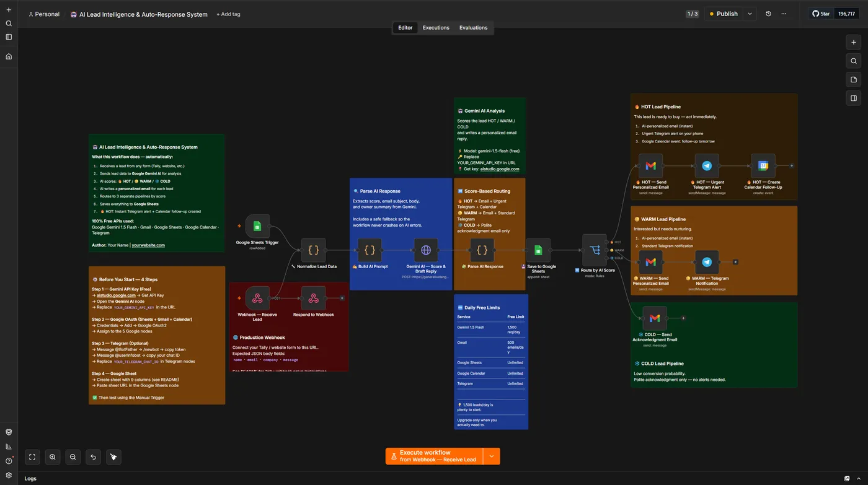Click plus handle after COLD email node
868x485 pixels.
pos(683,318)
